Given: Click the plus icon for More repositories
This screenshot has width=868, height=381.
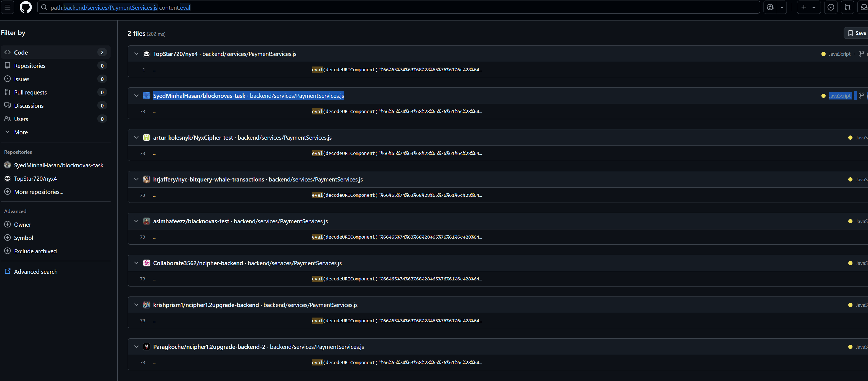Looking at the screenshot, I should pyautogui.click(x=7, y=192).
